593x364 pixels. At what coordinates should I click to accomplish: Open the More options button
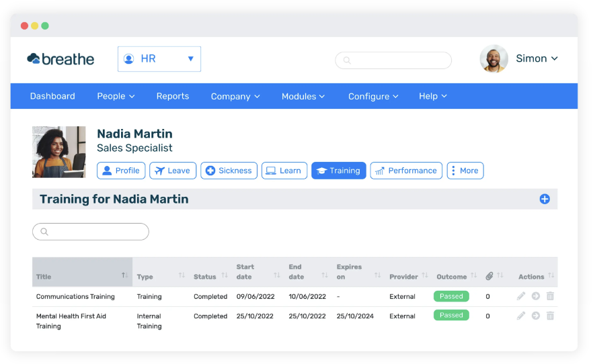point(465,171)
